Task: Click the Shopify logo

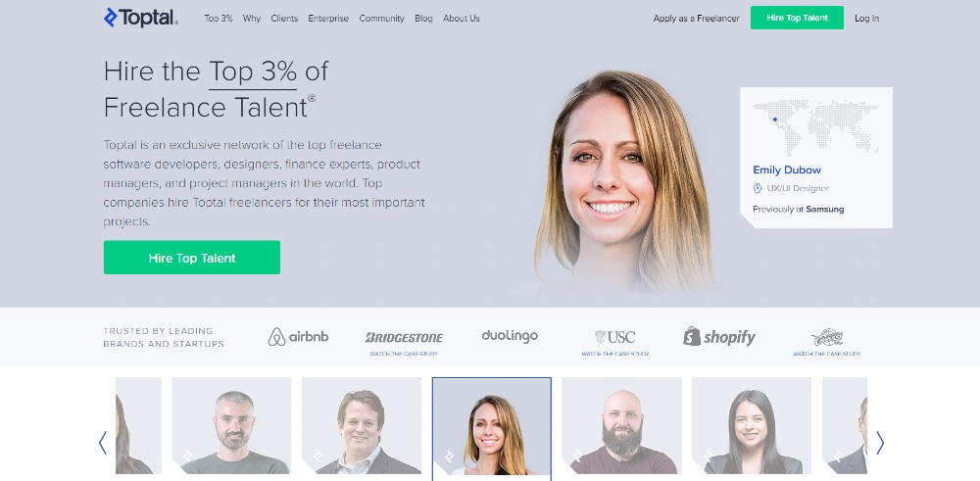Action: coord(719,337)
